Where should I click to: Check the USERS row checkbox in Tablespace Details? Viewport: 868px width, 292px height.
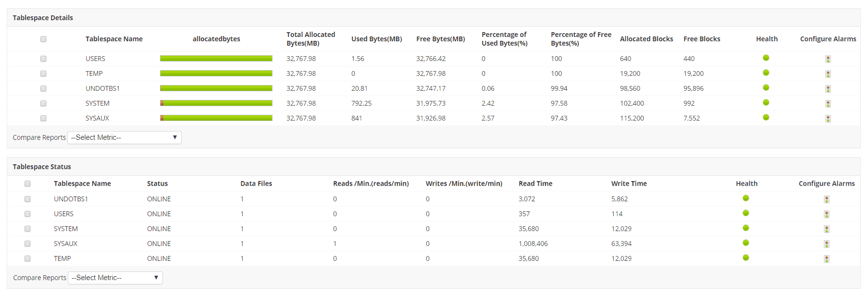(43, 59)
